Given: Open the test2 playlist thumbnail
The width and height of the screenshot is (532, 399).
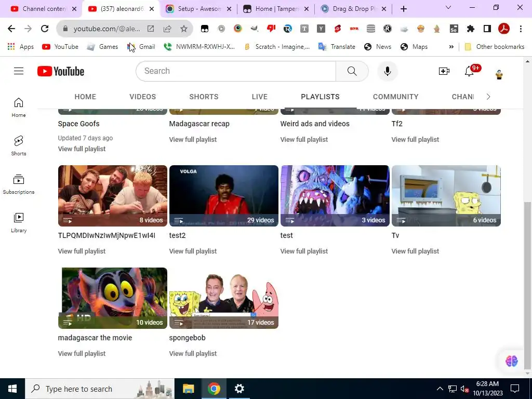Looking at the screenshot, I should [x=223, y=196].
